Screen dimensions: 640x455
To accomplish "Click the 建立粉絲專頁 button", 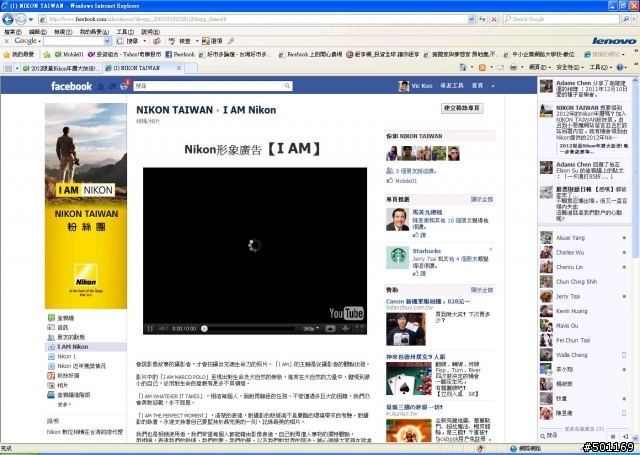I will (x=462, y=108).
